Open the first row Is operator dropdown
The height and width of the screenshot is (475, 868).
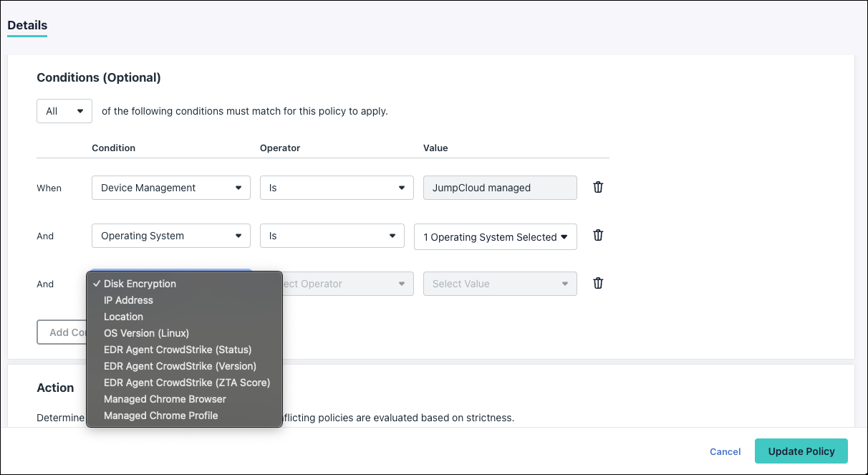pos(336,187)
